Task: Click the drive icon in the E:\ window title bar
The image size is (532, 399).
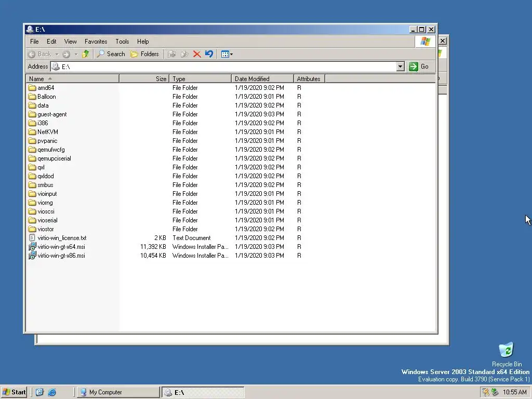Action: (30, 30)
